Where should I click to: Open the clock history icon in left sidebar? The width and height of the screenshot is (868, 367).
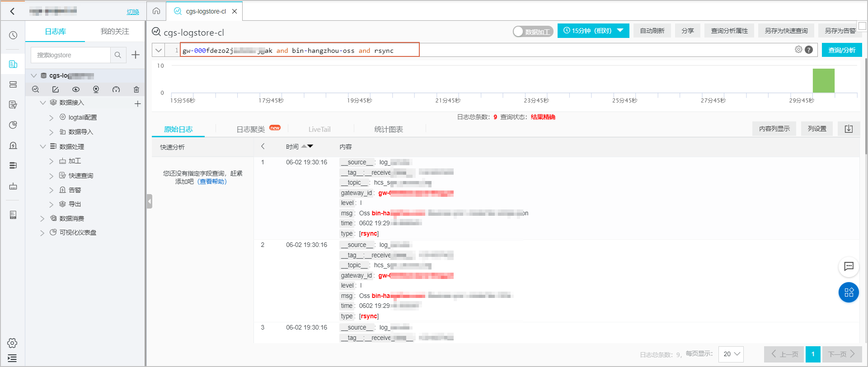point(13,35)
